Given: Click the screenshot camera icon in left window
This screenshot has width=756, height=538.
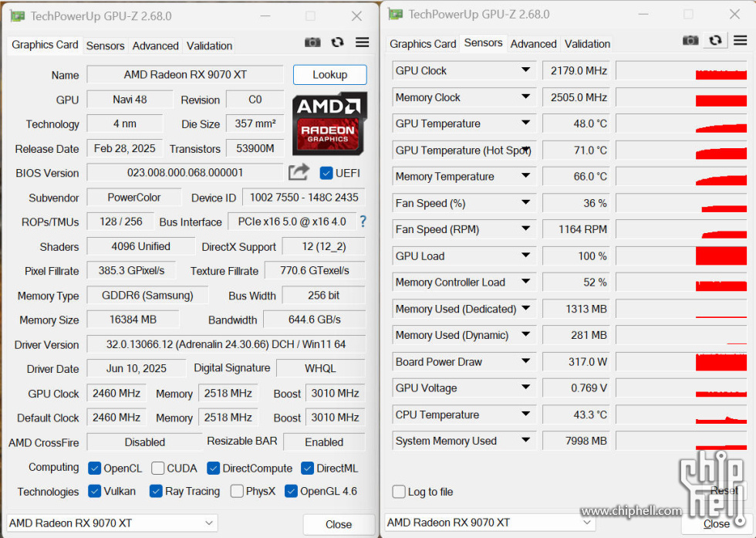Looking at the screenshot, I should pos(312,42).
